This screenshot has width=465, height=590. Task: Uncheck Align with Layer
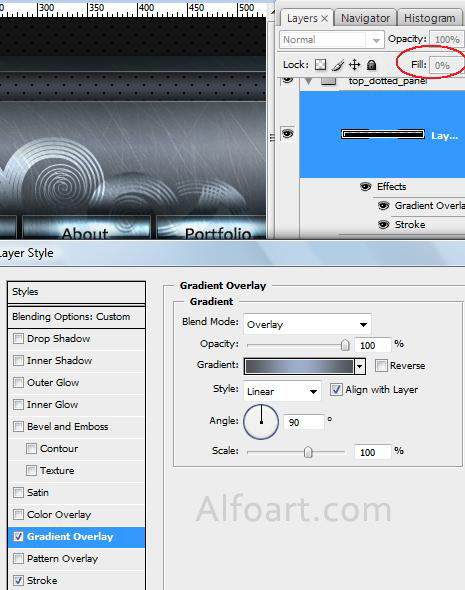coord(336,389)
